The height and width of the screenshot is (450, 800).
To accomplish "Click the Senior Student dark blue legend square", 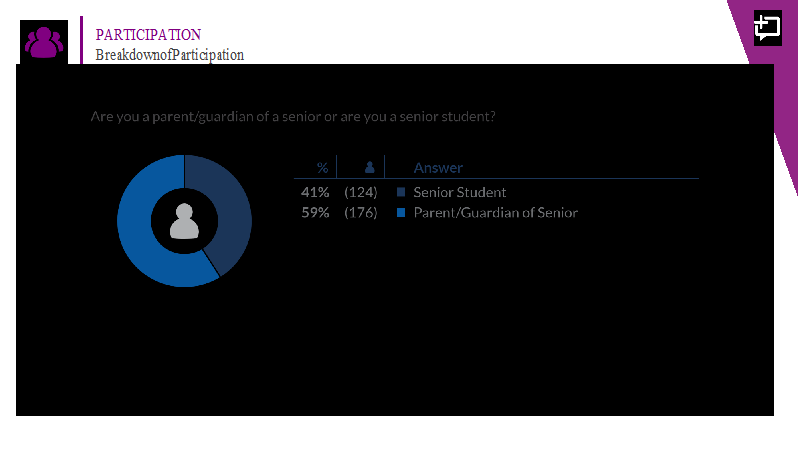I will (401, 192).
